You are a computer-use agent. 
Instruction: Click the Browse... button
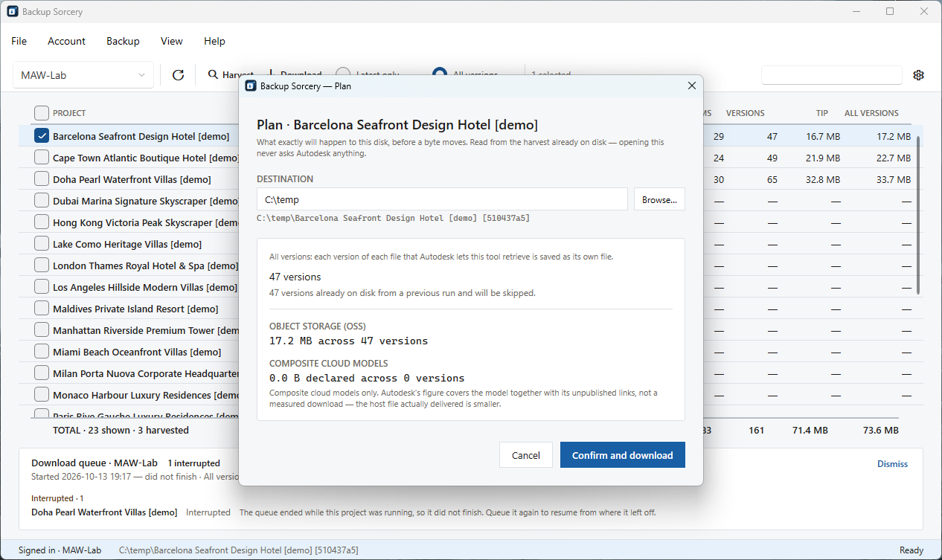click(x=659, y=199)
